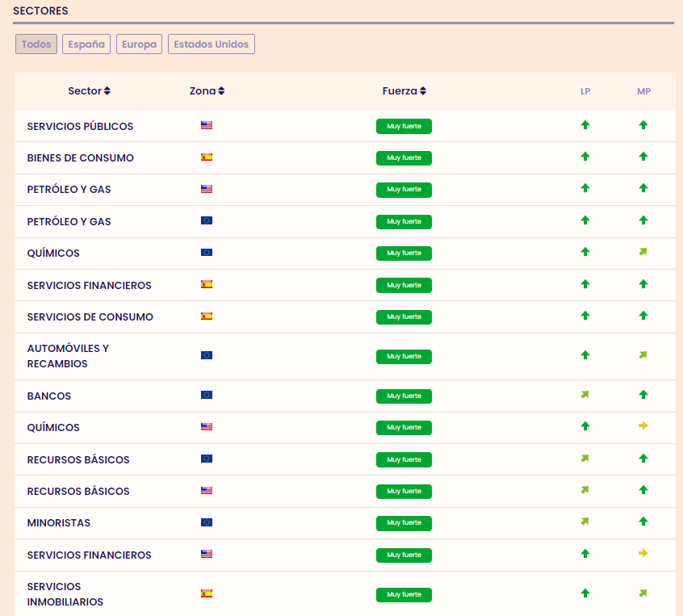Click the EU flag in the Minoristas row
The height and width of the screenshot is (616, 683).
pyautogui.click(x=207, y=522)
